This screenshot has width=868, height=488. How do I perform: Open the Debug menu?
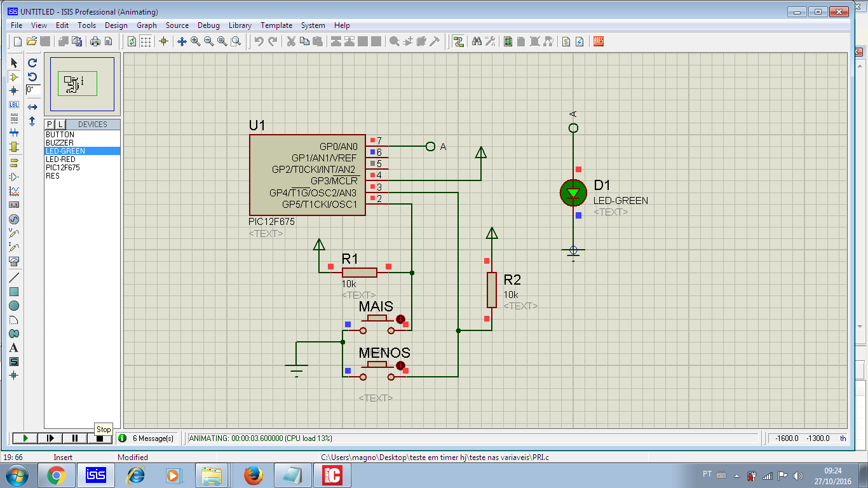[x=208, y=25]
